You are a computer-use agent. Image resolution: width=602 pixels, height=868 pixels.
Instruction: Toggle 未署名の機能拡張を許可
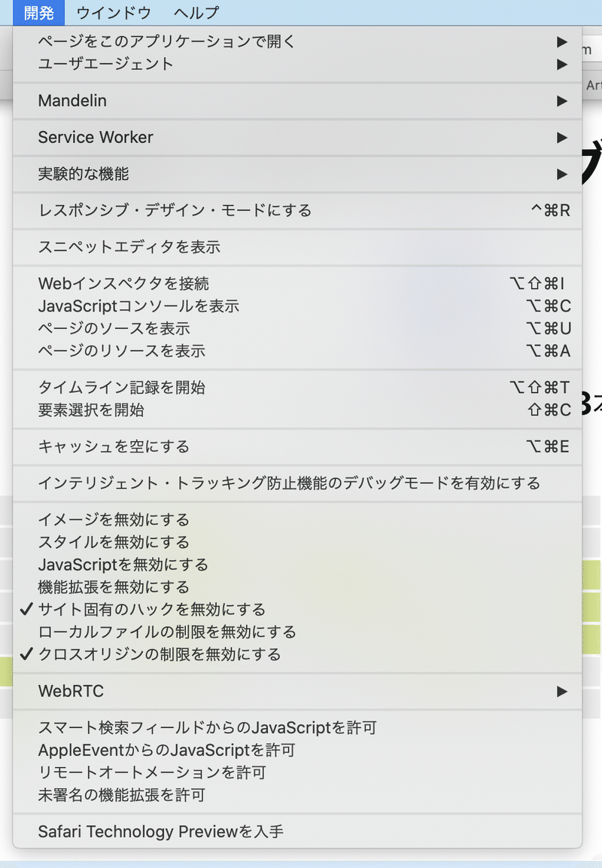pyautogui.click(x=297, y=795)
